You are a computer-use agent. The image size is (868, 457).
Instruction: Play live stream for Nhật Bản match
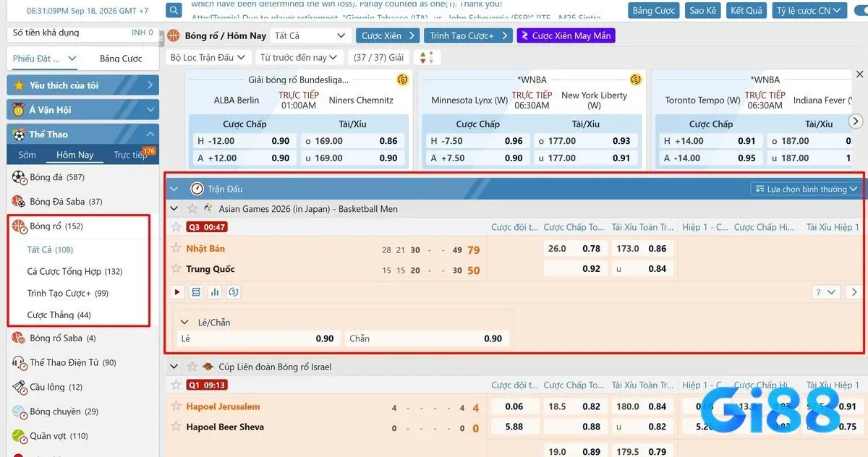(177, 292)
